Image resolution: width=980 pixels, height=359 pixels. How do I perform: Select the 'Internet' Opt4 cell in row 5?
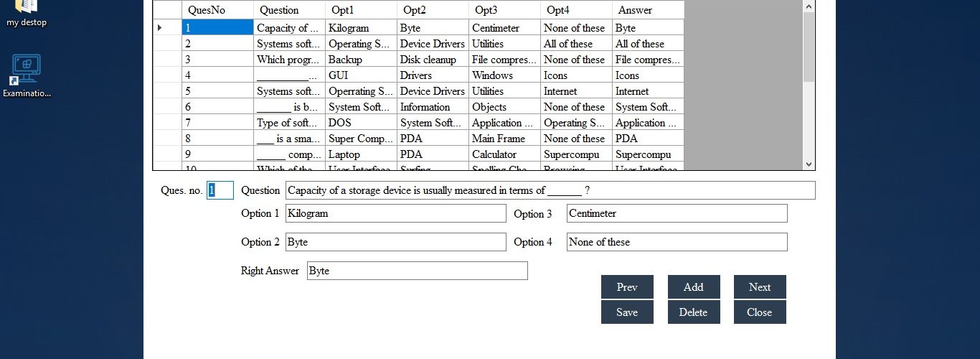tap(576, 91)
